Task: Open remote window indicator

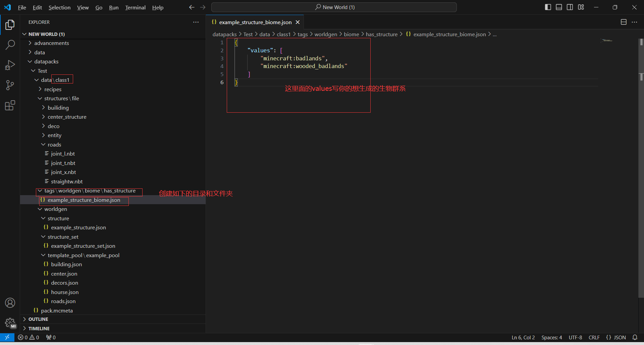Action: tap(7, 337)
